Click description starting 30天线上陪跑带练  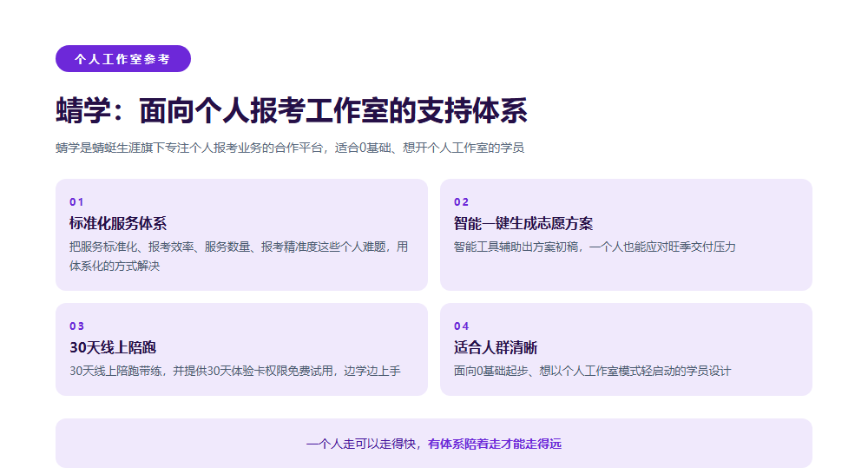[234, 371]
